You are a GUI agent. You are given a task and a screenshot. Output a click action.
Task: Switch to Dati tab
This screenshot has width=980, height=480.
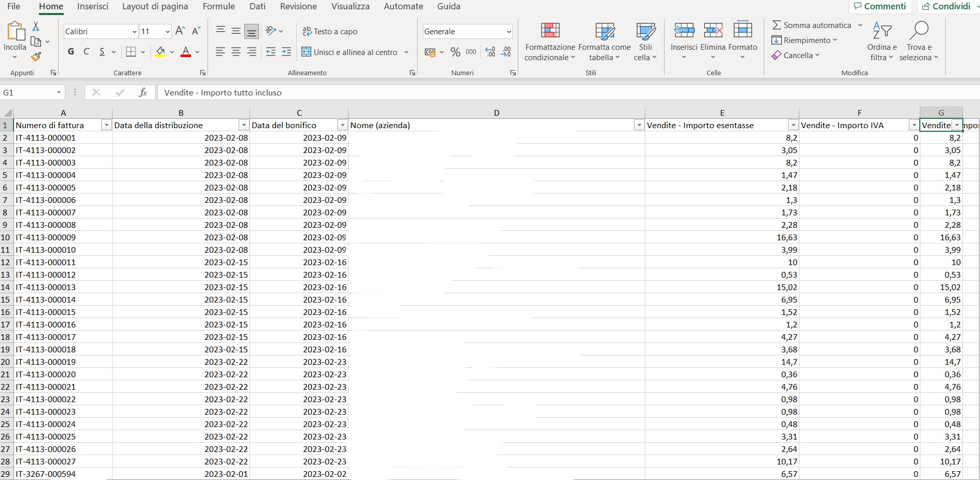[x=257, y=6]
